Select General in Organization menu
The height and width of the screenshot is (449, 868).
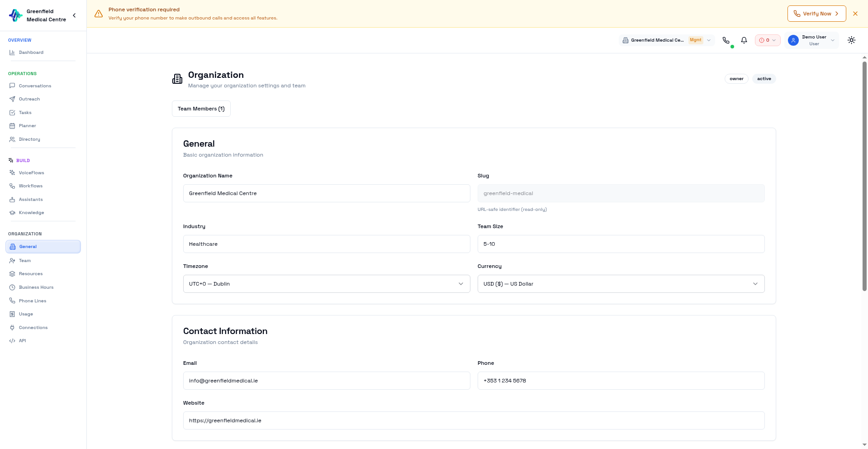[43, 247]
